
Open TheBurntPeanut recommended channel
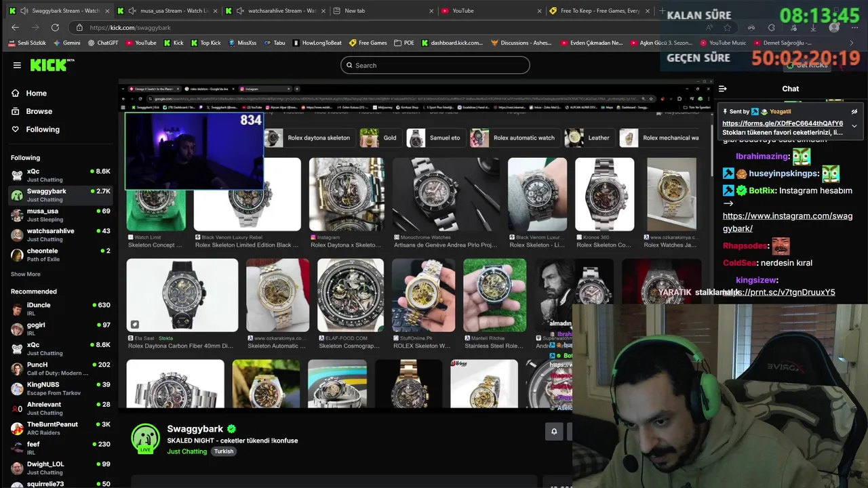tap(59, 428)
